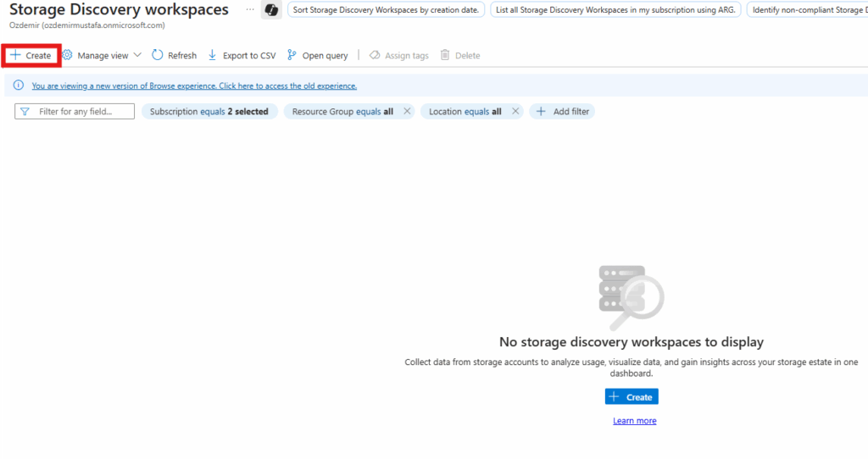
Task: Open the old Browse experience link
Action: (x=194, y=86)
